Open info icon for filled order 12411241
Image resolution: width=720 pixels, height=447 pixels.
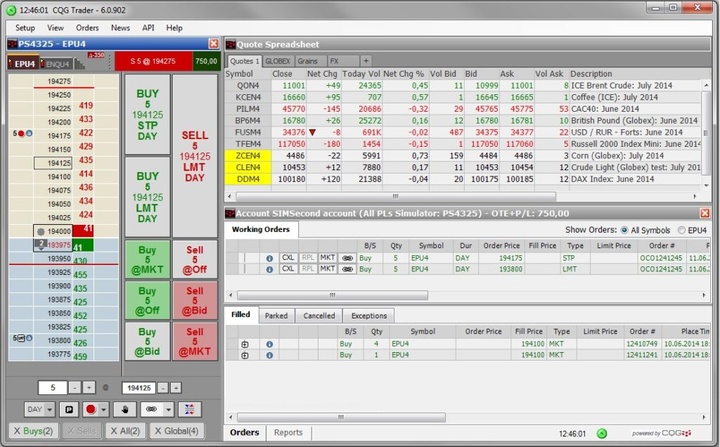tap(270, 355)
